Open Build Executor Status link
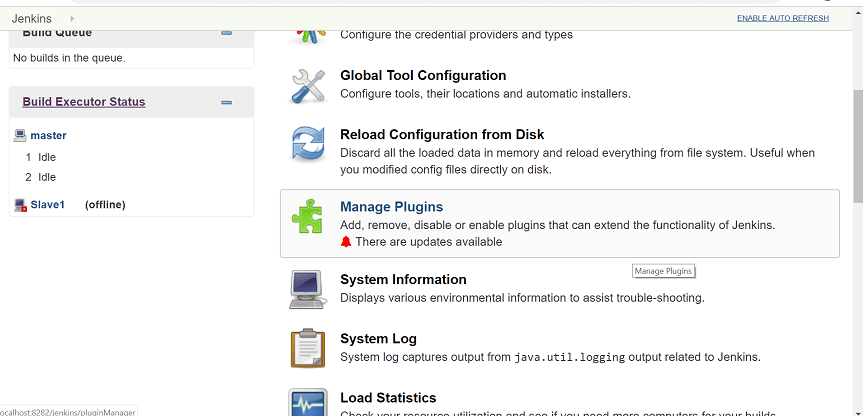Screen dimensions: 863x416 tap(84, 102)
